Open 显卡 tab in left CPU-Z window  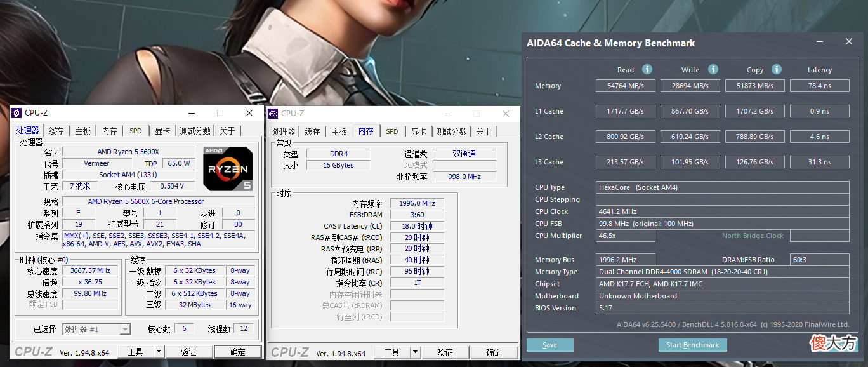[162, 131]
